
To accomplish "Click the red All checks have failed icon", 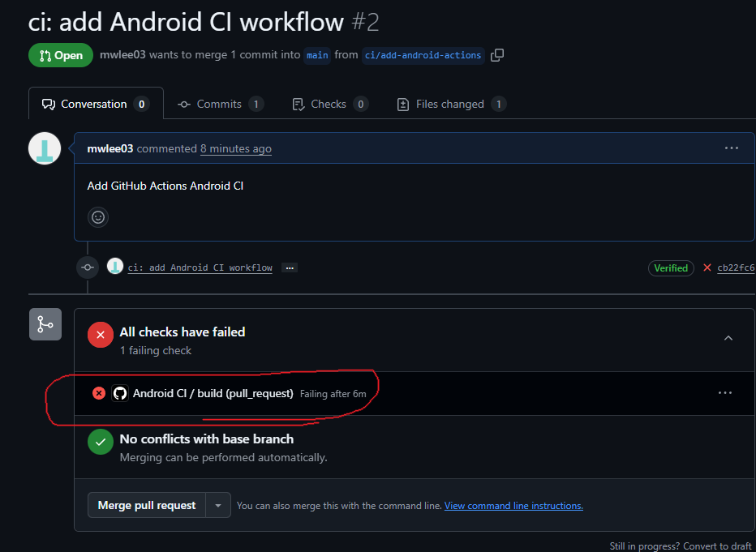I will point(101,335).
